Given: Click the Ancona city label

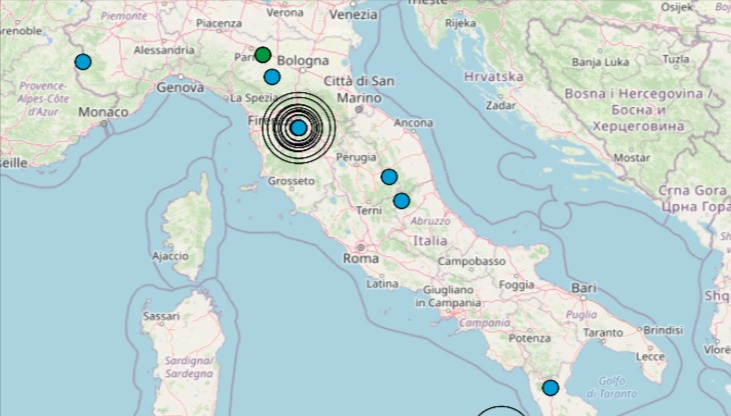Looking at the screenshot, I should 414,123.
